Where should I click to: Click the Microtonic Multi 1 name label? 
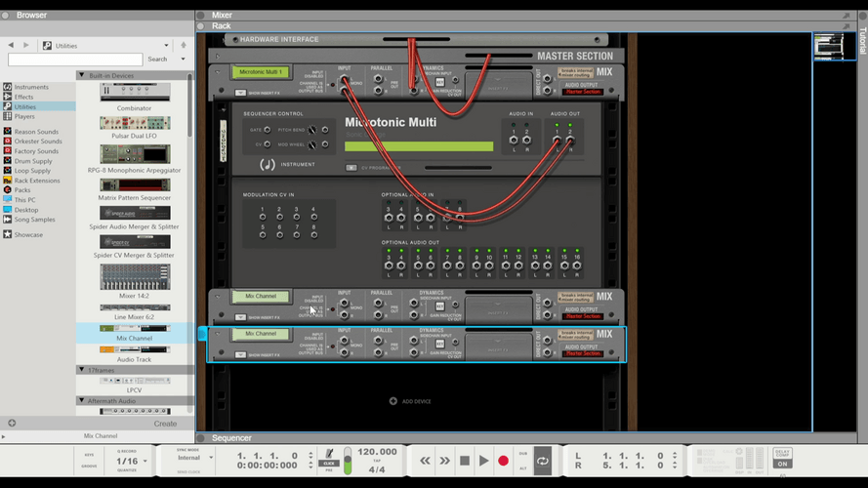[x=261, y=72]
